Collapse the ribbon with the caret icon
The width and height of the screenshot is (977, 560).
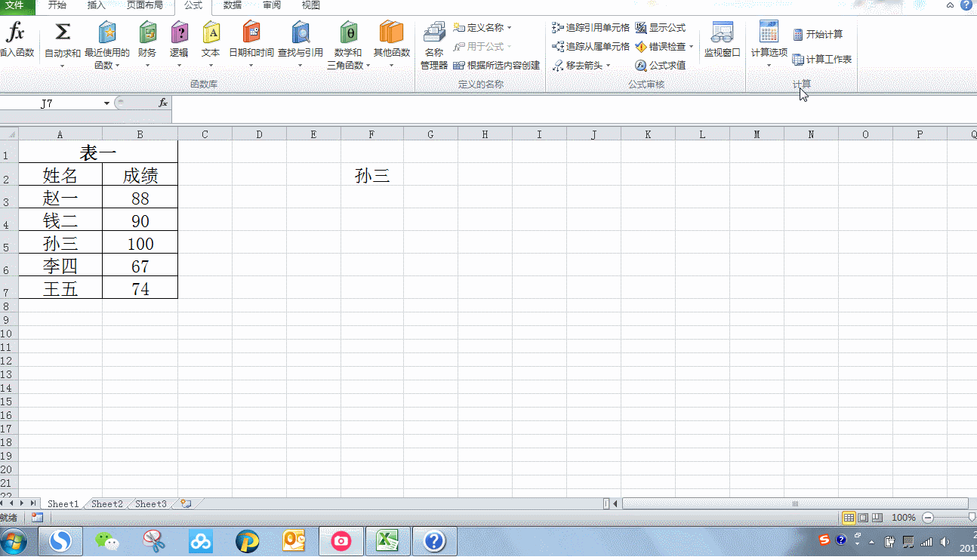tap(951, 5)
